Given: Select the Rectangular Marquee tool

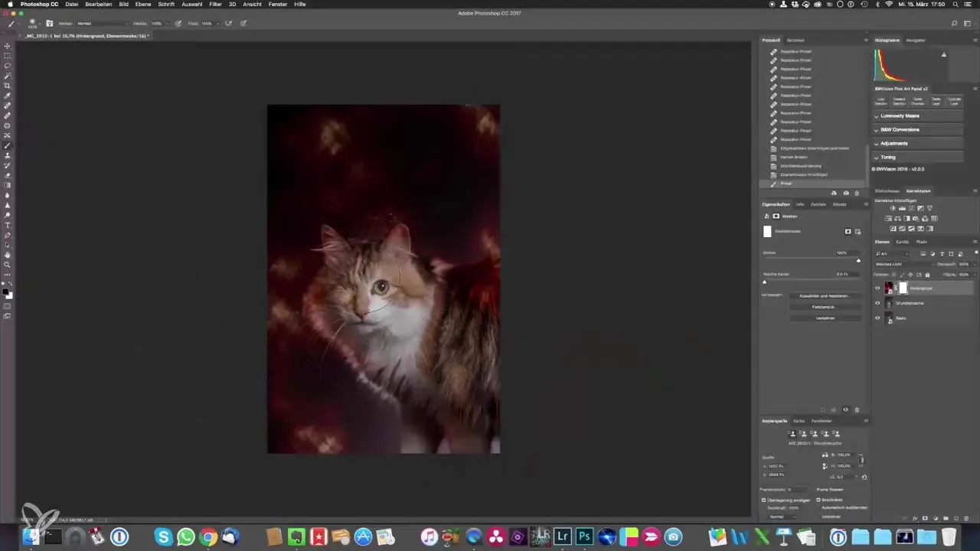Looking at the screenshot, I should [8, 56].
